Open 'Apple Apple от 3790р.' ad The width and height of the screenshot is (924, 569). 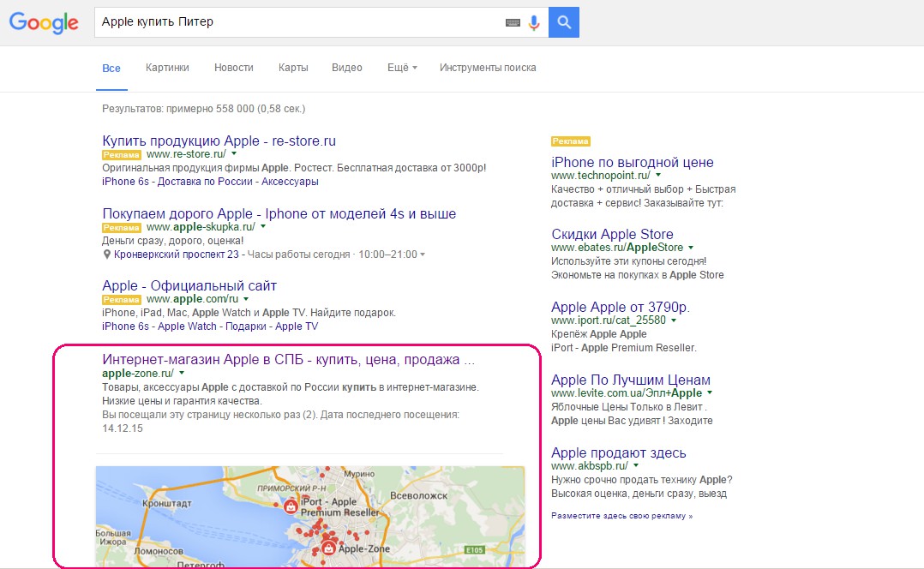tap(621, 307)
